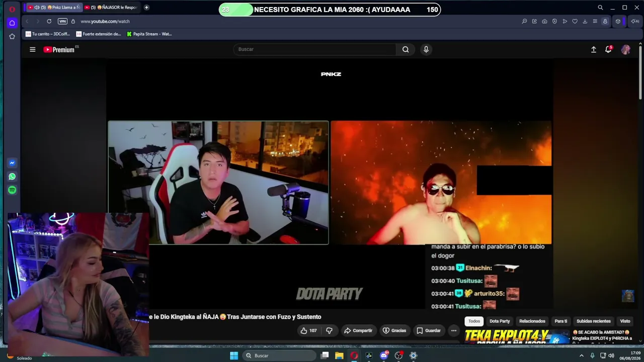Go to YouTube Premium home logo
Screen dimensions: 644x362
pyautogui.click(x=59, y=49)
